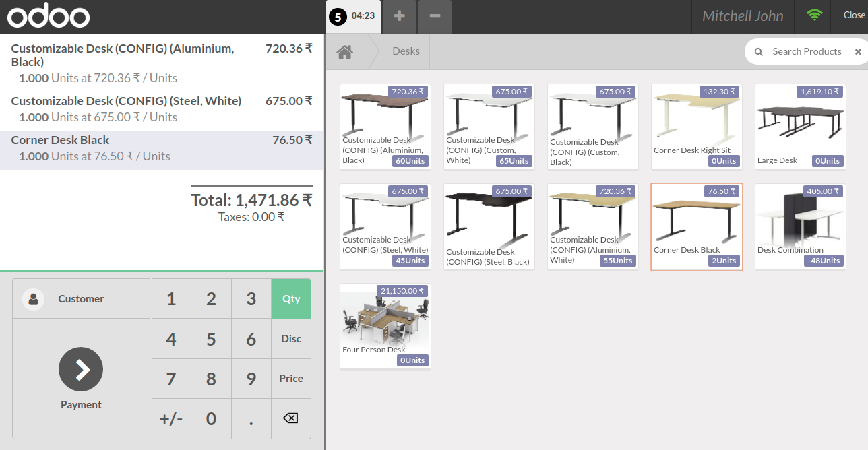Click the 60Units stock badge
The height and width of the screenshot is (450, 868).
pyautogui.click(x=410, y=161)
